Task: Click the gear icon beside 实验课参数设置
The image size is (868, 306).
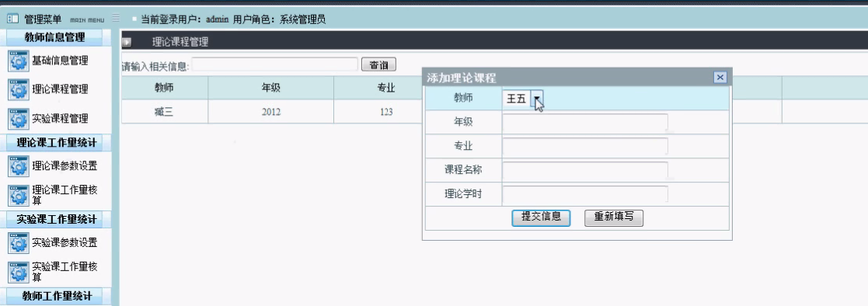Action: click(19, 243)
